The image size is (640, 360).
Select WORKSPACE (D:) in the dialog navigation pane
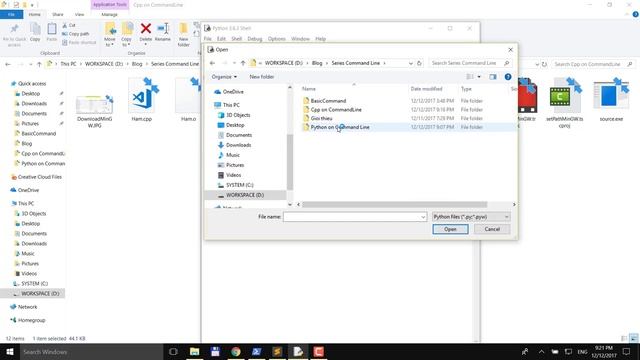point(245,195)
